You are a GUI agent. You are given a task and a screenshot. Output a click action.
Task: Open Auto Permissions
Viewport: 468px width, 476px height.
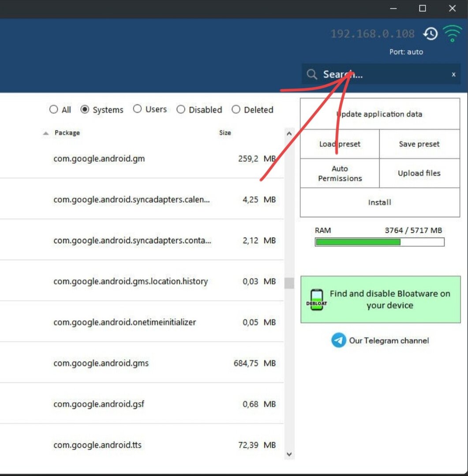tap(340, 173)
